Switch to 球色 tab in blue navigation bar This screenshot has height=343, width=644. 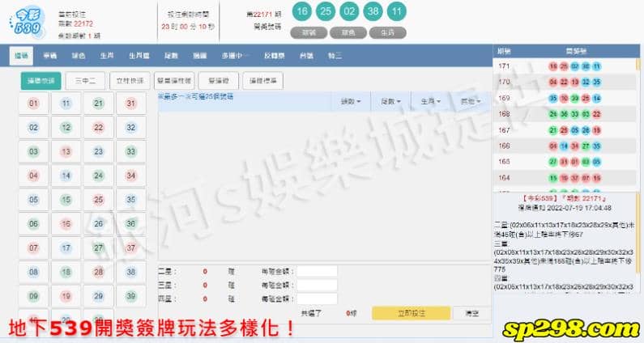click(x=78, y=56)
